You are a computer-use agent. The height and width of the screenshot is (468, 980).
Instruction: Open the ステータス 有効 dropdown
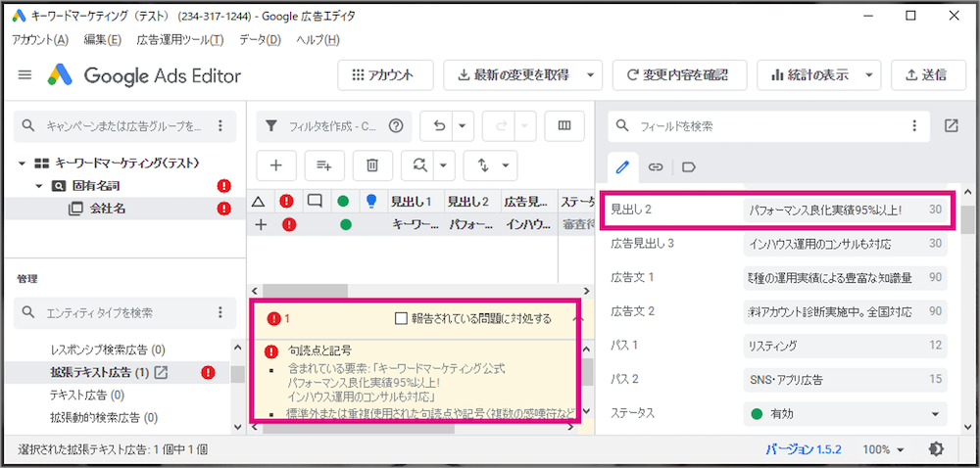click(846, 413)
